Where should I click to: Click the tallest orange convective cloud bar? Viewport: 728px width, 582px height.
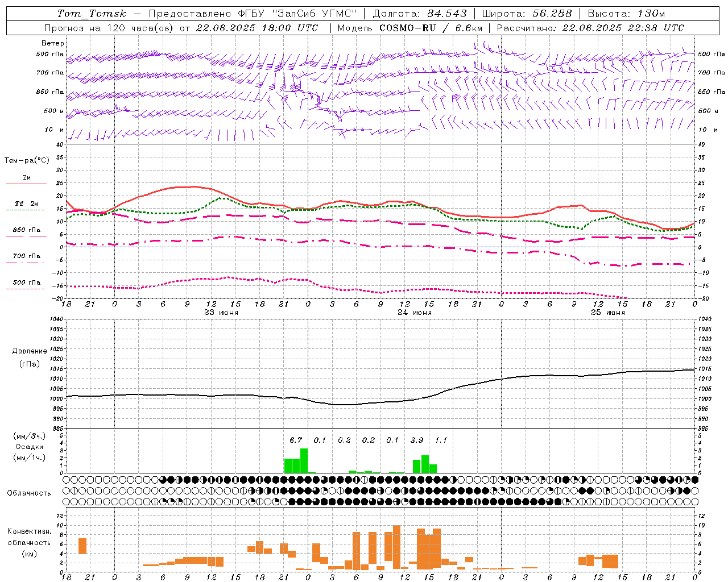point(396,547)
